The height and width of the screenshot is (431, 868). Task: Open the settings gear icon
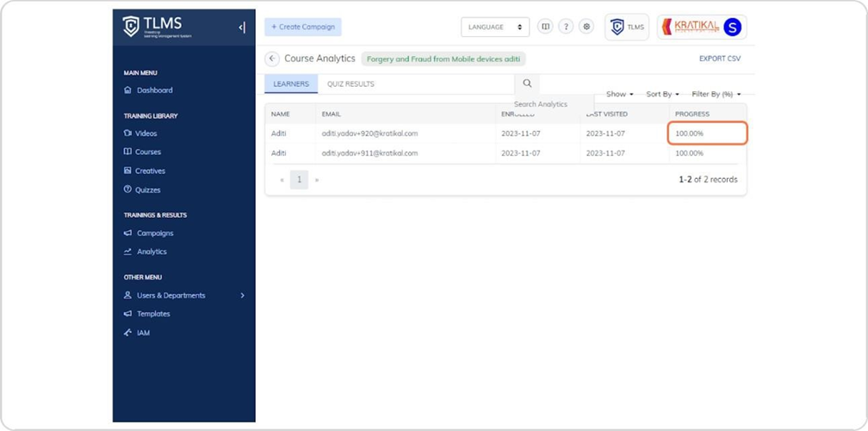tap(586, 27)
